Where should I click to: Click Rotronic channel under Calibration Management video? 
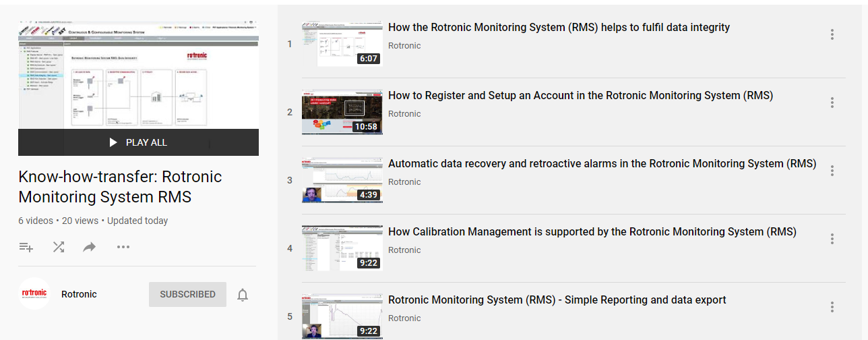[x=404, y=250]
